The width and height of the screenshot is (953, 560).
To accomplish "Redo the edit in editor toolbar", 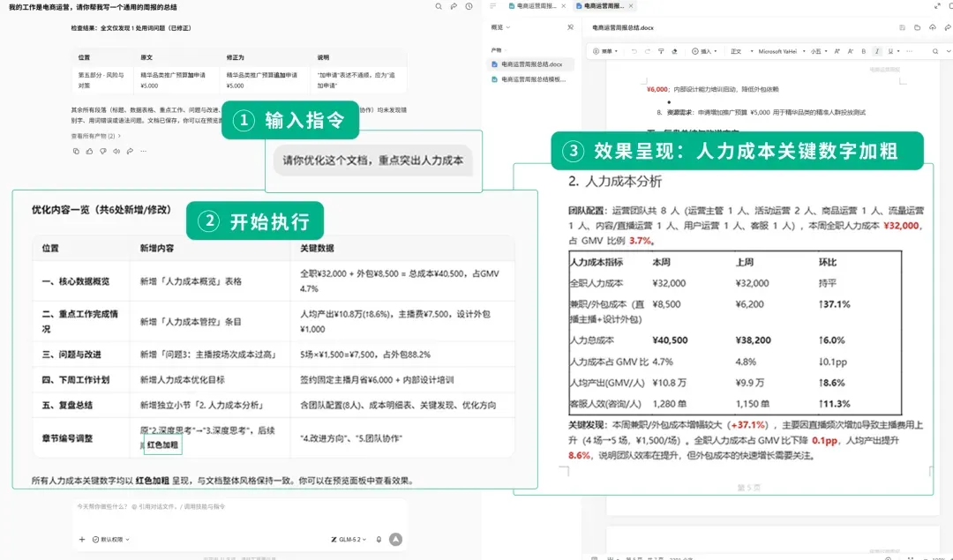I will pyautogui.click(x=648, y=52).
